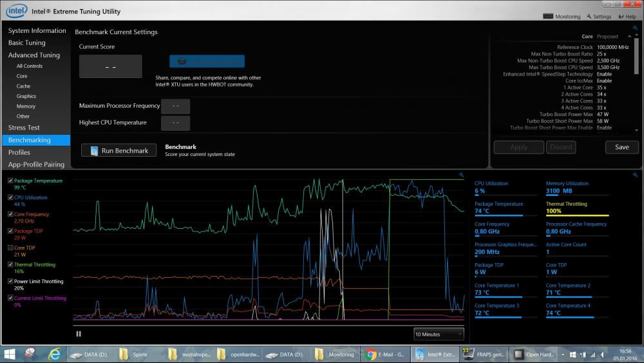Open Internet Explorer from the taskbar
The image size is (644, 363).
(x=55, y=354)
